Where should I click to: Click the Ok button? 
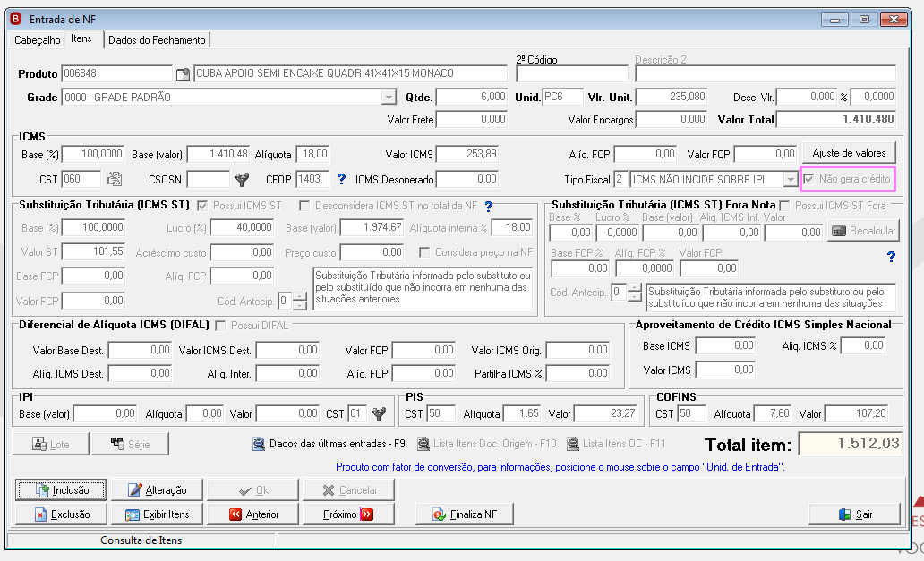[x=252, y=489]
